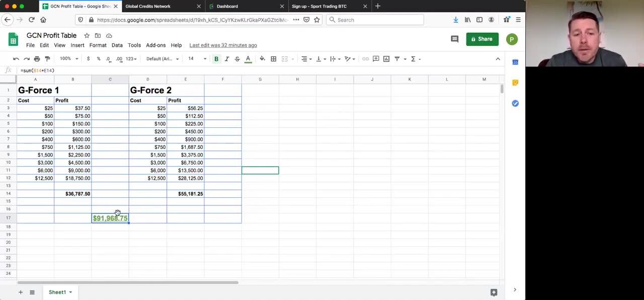Open the Calendar side panel
Viewport: 644px width, 300px height.
click(515, 62)
